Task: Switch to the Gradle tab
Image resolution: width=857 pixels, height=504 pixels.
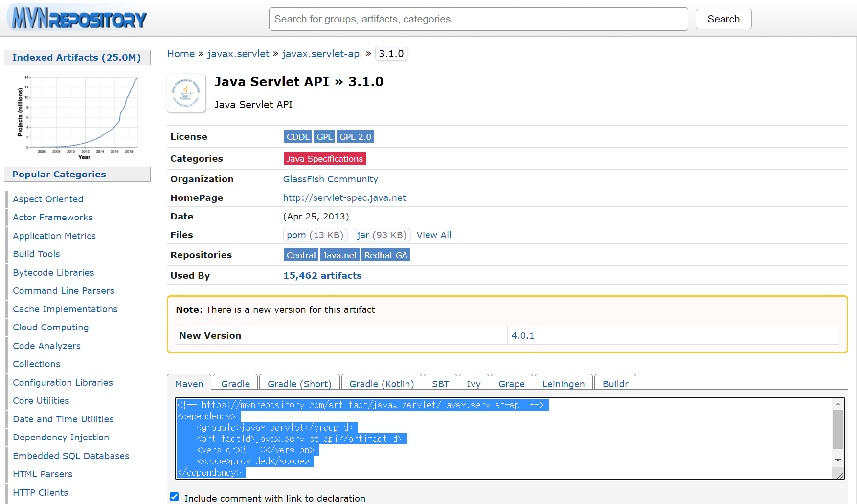Action: pos(235,384)
